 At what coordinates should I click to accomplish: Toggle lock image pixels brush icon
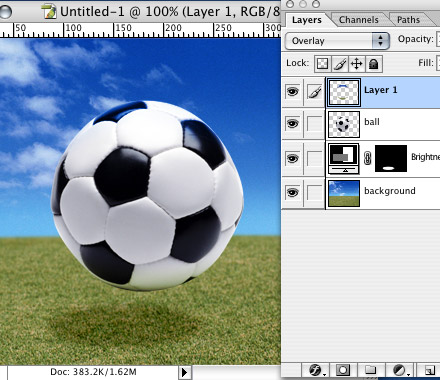340,64
